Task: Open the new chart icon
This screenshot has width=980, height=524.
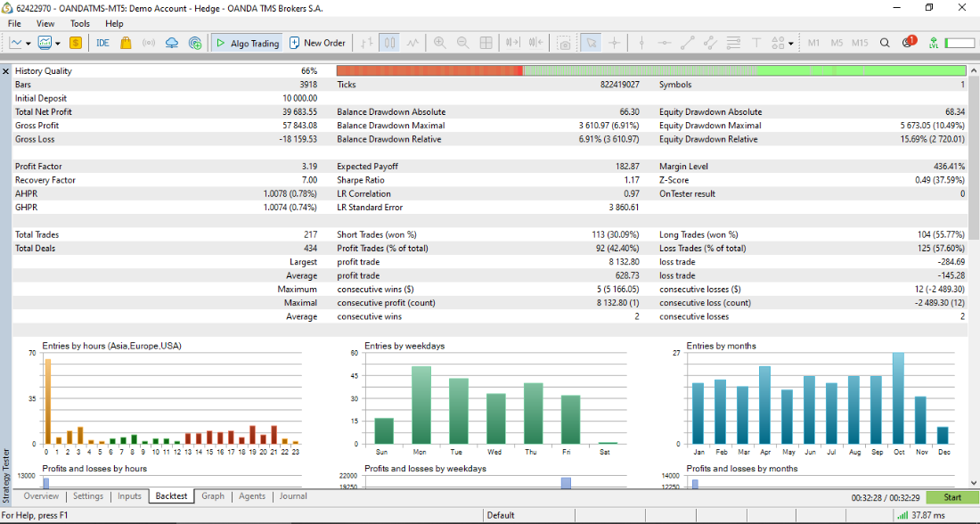Action: pyautogui.click(x=16, y=43)
